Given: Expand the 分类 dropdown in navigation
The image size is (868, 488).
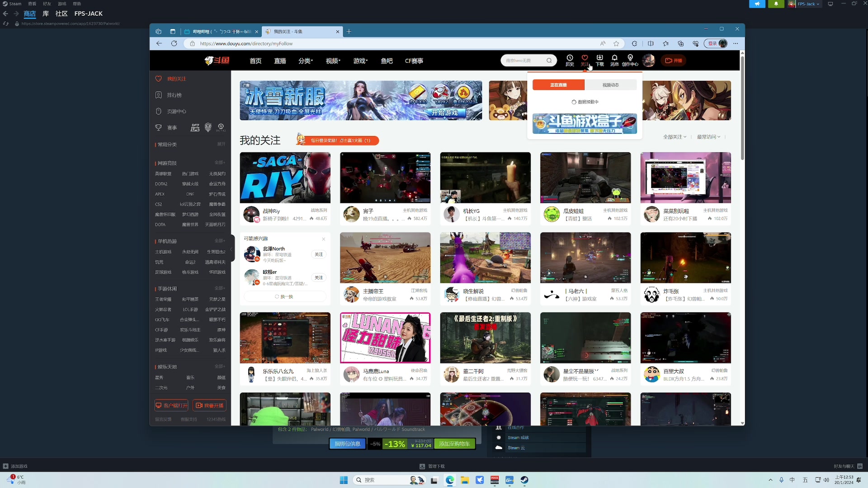Looking at the screenshot, I should tap(306, 61).
